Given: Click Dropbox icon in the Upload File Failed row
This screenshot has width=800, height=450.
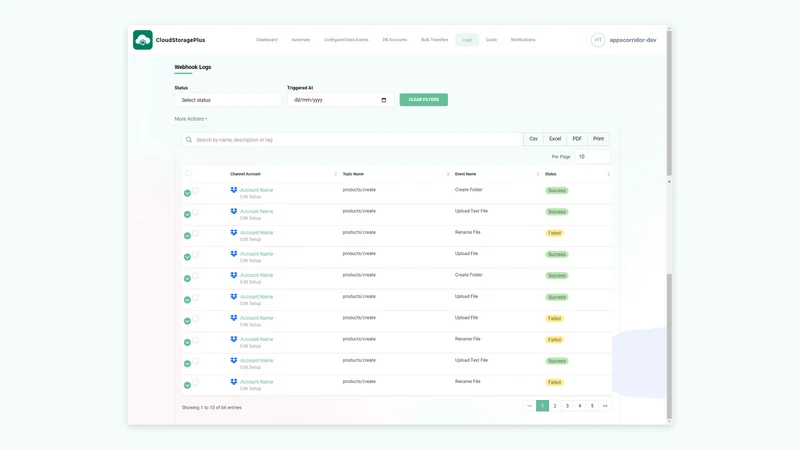Looking at the screenshot, I should pyautogui.click(x=234, y=318).
